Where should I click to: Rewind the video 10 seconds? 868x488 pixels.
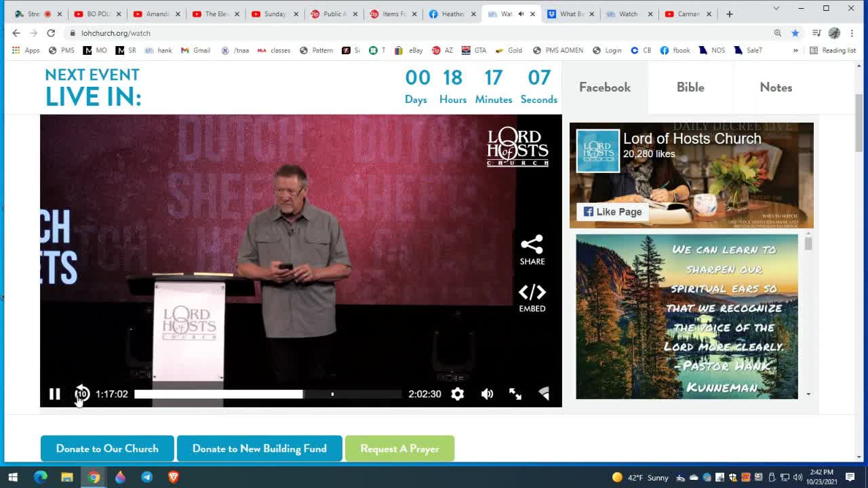click(x=81, y=394)
